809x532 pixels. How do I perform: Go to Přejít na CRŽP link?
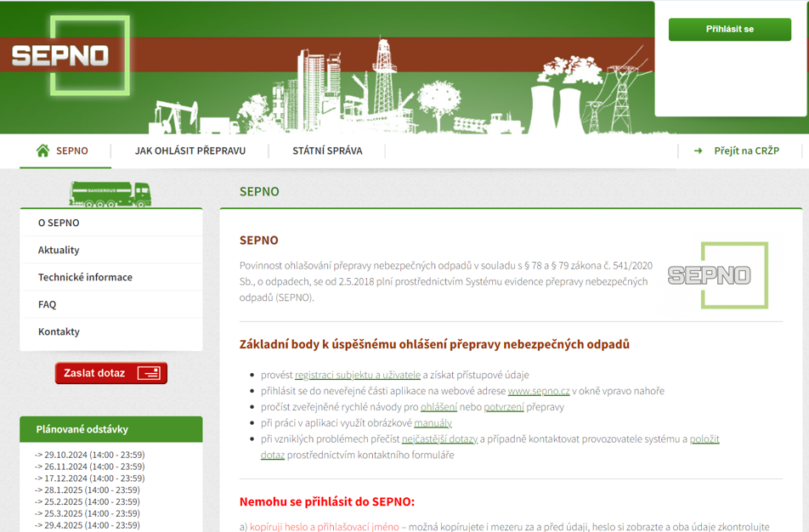coord(747,150)
